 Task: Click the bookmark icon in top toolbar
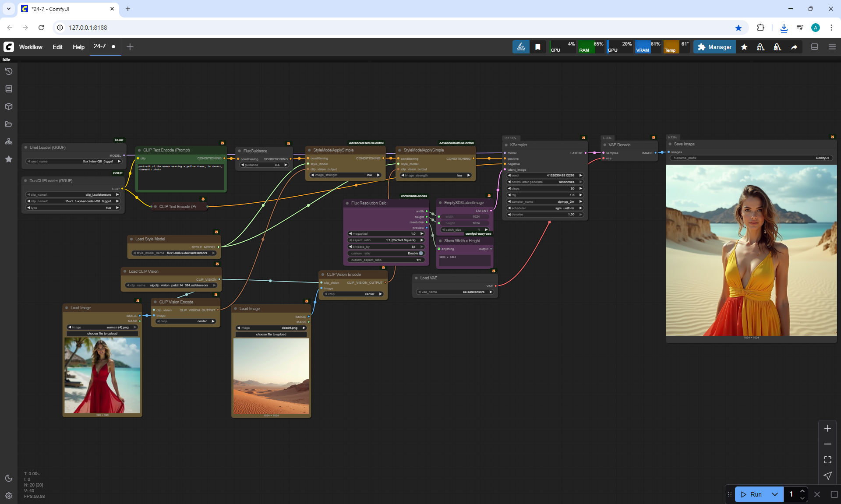(537, 47)
